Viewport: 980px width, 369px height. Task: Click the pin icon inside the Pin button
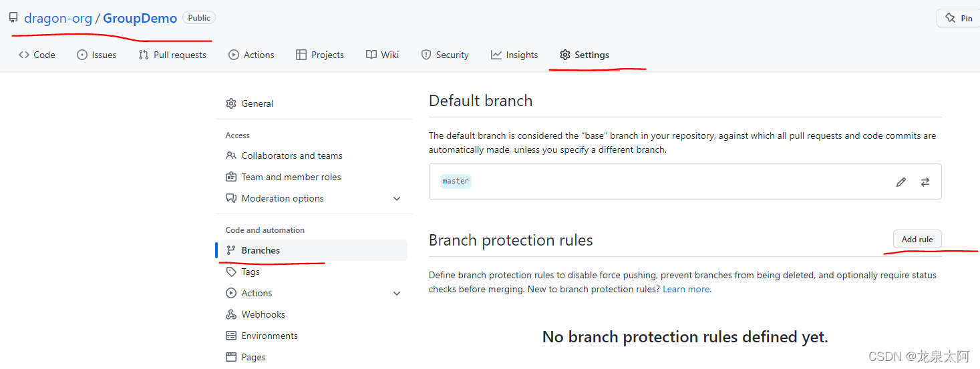pyautogui.click(x=951, y=18)
